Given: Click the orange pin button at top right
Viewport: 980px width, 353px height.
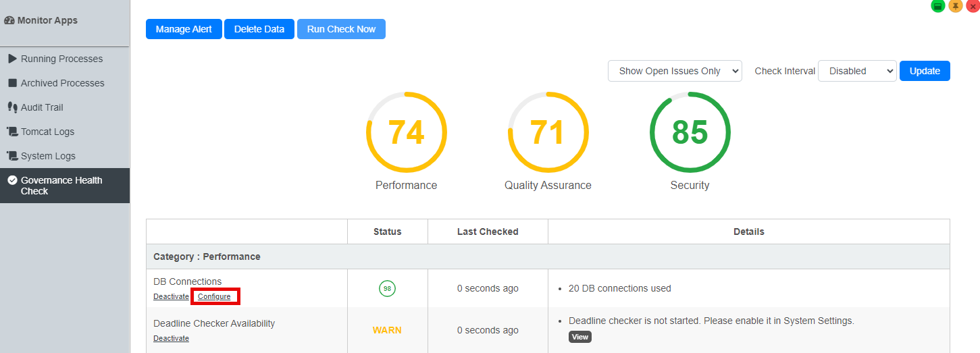Looking at the screenshot, I should [955, 6].
